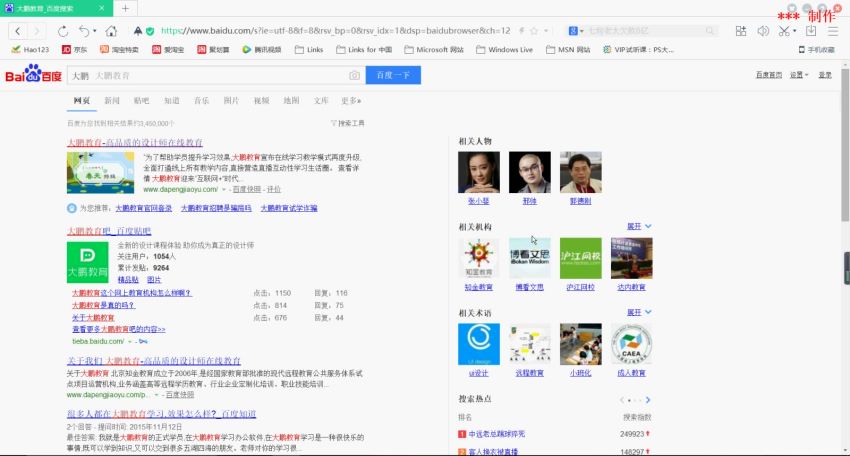The image size is (850, 456).
Task: Open the Microsoft 网站 bookmark folder
Action: click(x=434, y=49)
